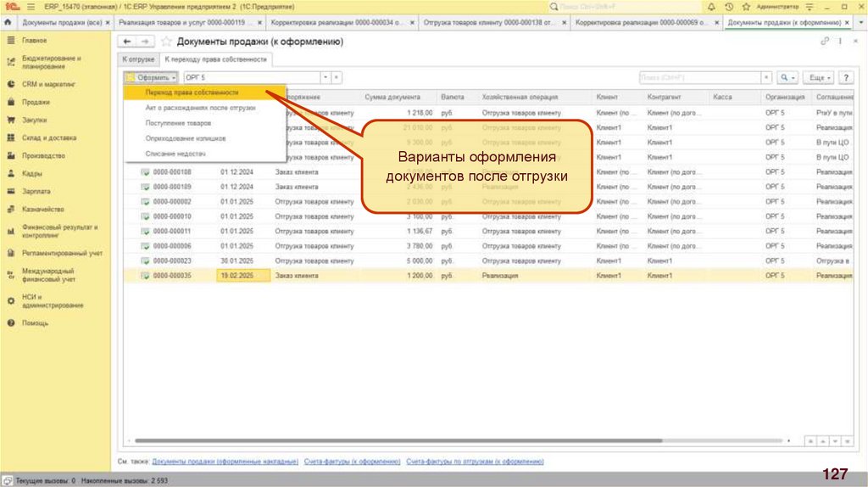Image resolution: width=868 pixels, height=487 pixels.
Task: Open the Закупки cart section
Action: (x=34, y=120)
